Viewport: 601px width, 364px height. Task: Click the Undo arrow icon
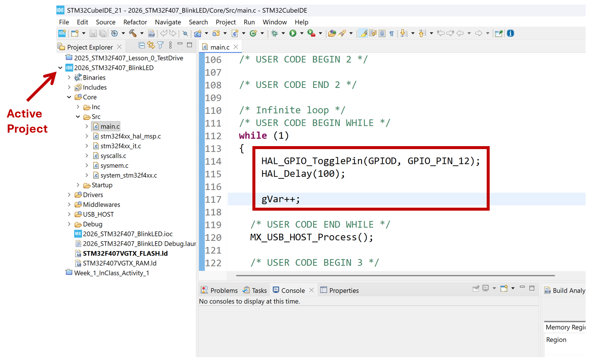tap(164, 33)
